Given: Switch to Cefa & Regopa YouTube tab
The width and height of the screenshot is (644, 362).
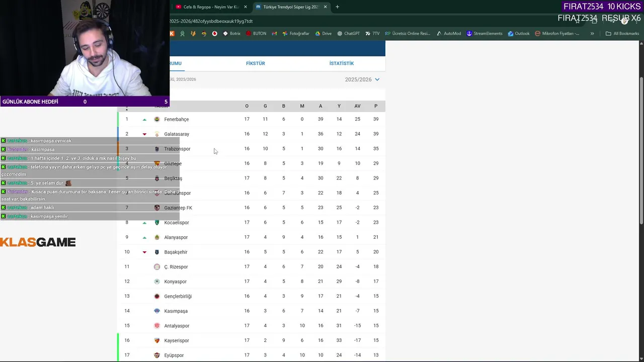Looking at the screenshot, I should [210, 7].
